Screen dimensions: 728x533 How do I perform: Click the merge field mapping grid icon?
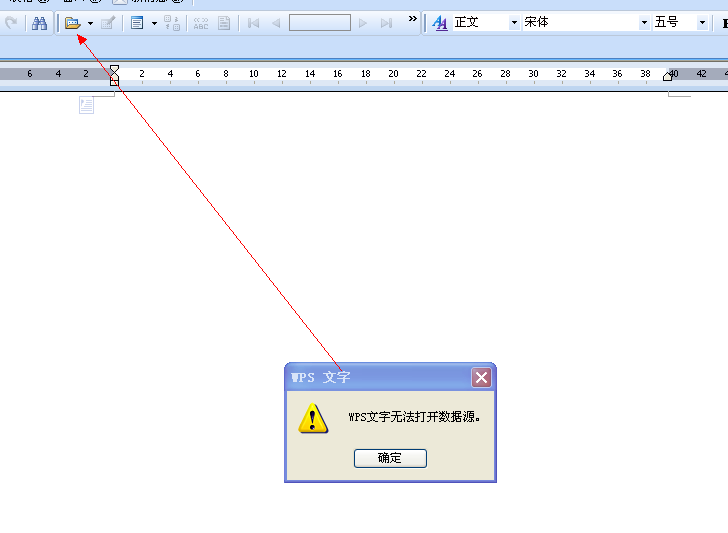click(172, 23)
